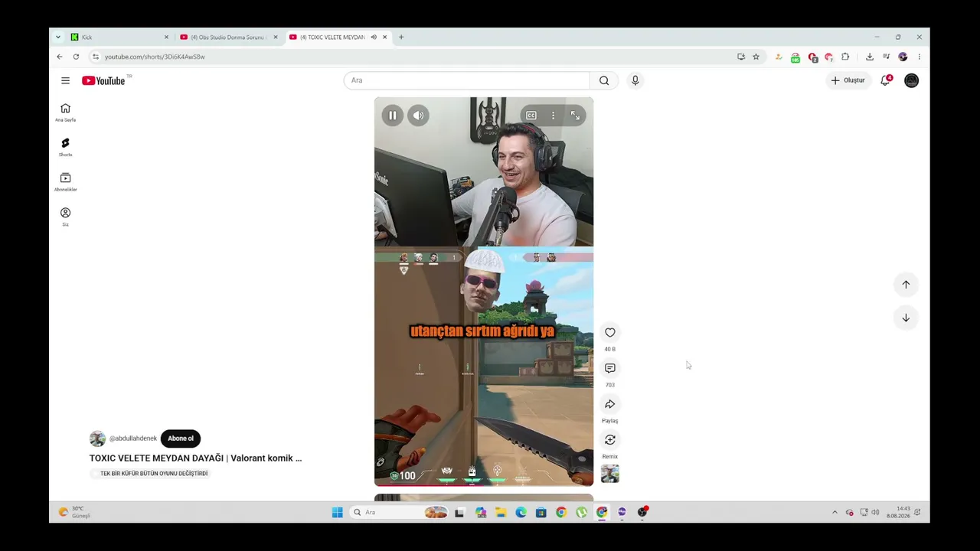The height and width of the screenshot is (551, 980).
Task: Subscribe with the Abone ol button
Action: point(181,439)
